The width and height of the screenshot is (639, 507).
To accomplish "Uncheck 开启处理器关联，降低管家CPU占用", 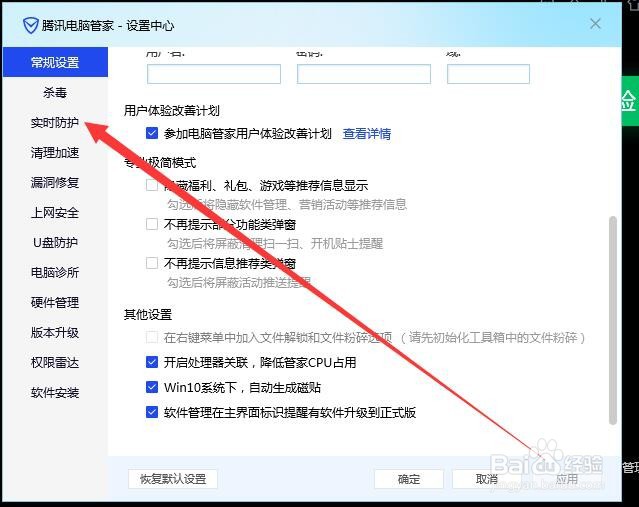I will (x=152, y=362).
